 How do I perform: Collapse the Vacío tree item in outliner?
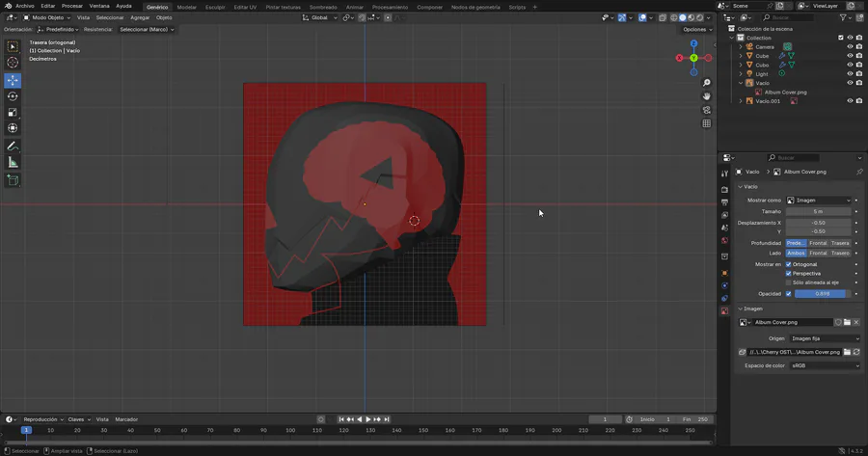coord(741,83)
